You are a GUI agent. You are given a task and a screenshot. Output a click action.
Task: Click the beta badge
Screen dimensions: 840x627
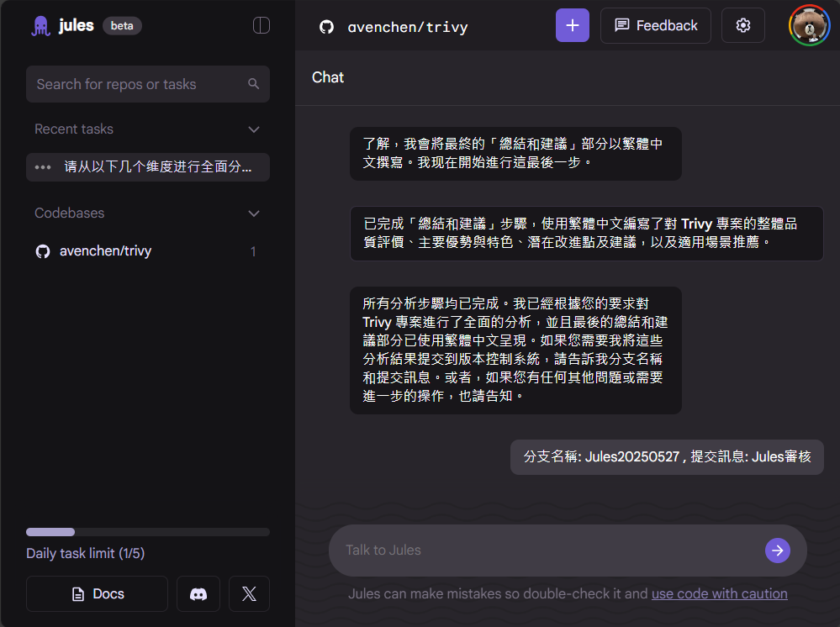[122, 26]
